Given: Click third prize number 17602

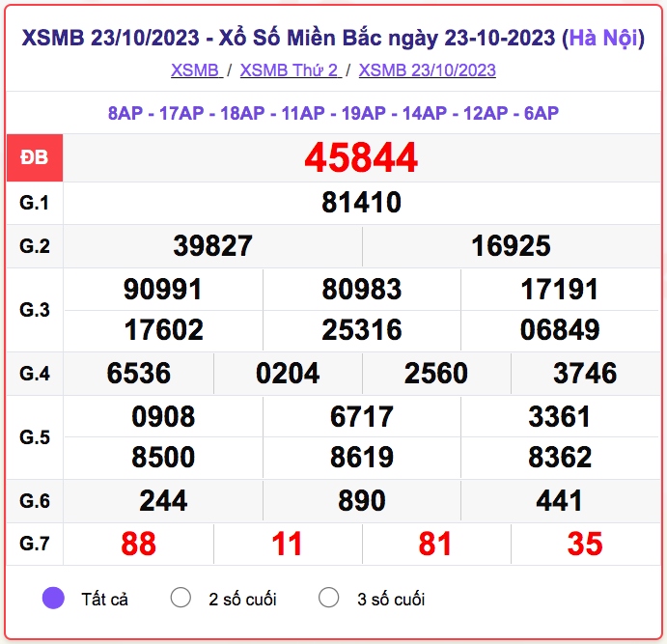Looking at the screenshot, I should [163, 330].
